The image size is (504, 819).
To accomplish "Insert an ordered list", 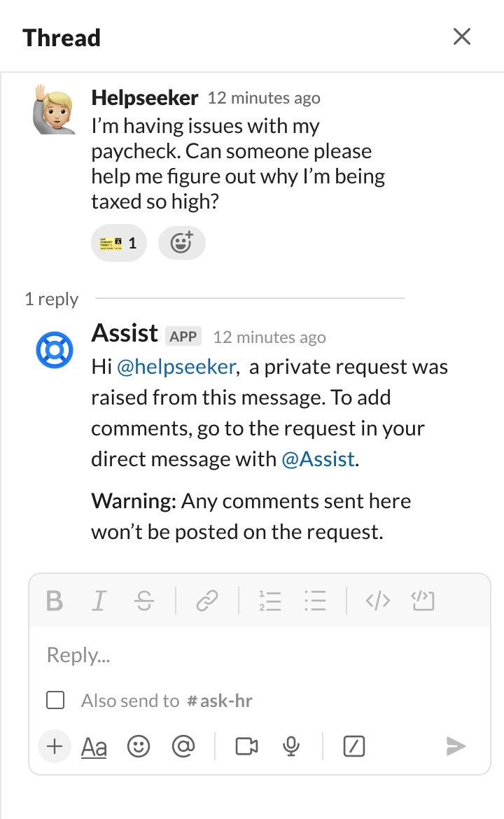I will (270, 601).
